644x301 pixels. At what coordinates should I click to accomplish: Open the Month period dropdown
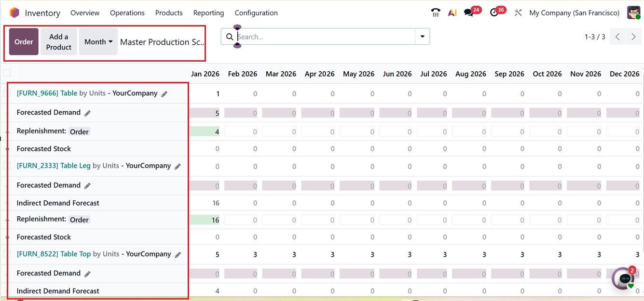point(98,41)
